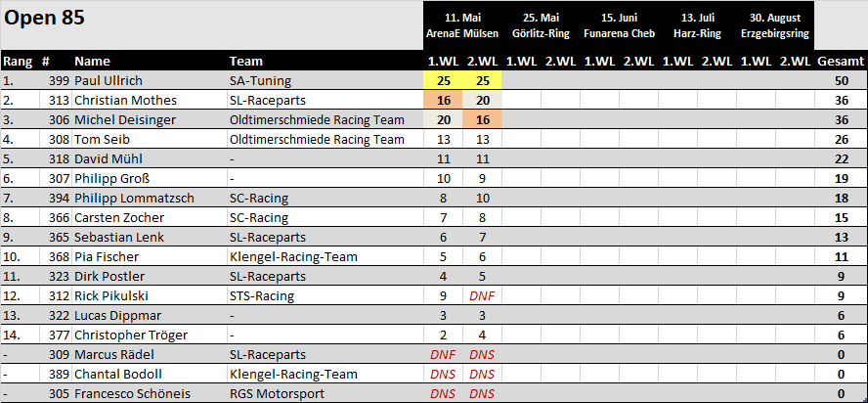Click the Rang column header
The height and width of the screenshot is (403, 868).
18,61
